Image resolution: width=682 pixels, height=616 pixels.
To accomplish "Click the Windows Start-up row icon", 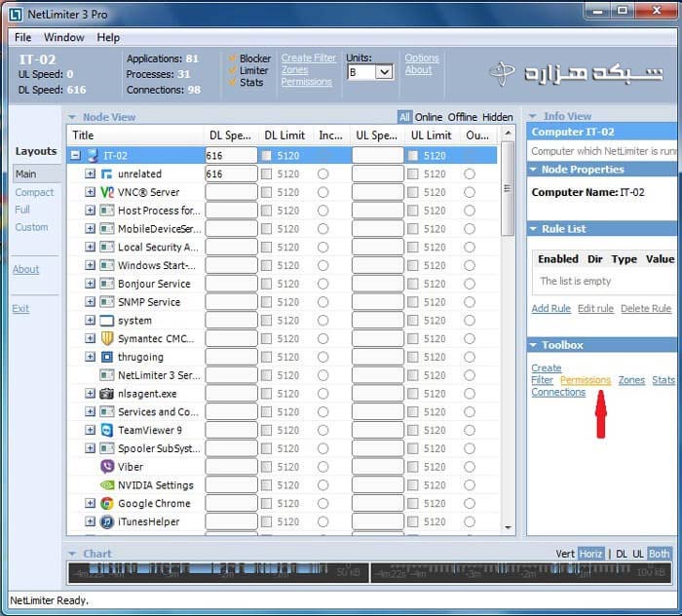I will tap(107, 265).
